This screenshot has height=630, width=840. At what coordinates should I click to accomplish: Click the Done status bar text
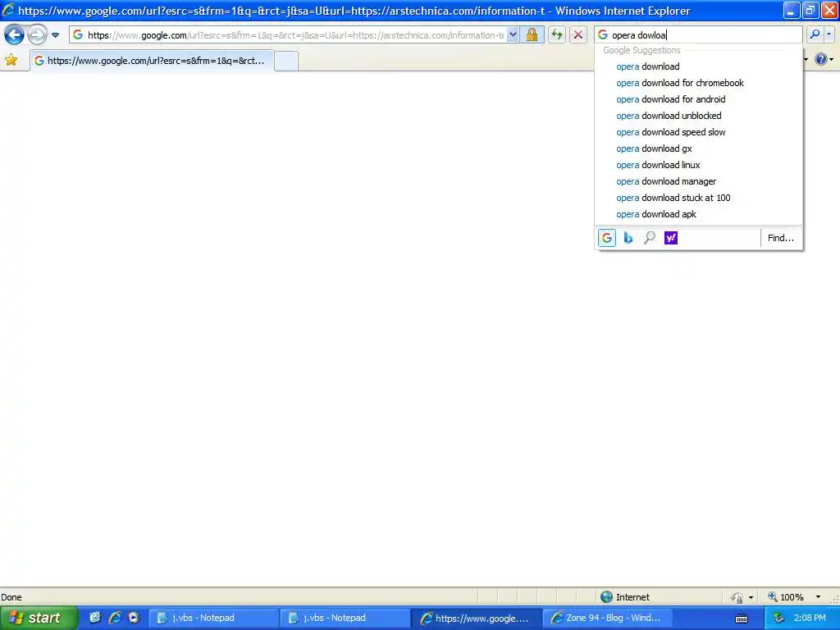pyautogui.click(x=11, y=597)
